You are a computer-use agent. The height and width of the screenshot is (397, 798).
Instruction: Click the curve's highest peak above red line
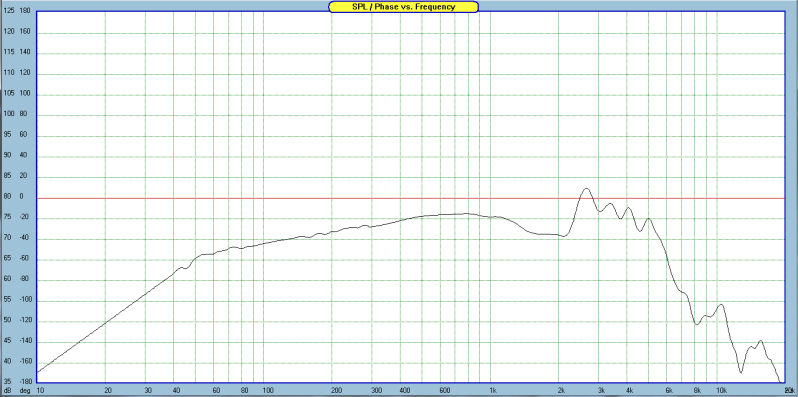pos(586,188)
